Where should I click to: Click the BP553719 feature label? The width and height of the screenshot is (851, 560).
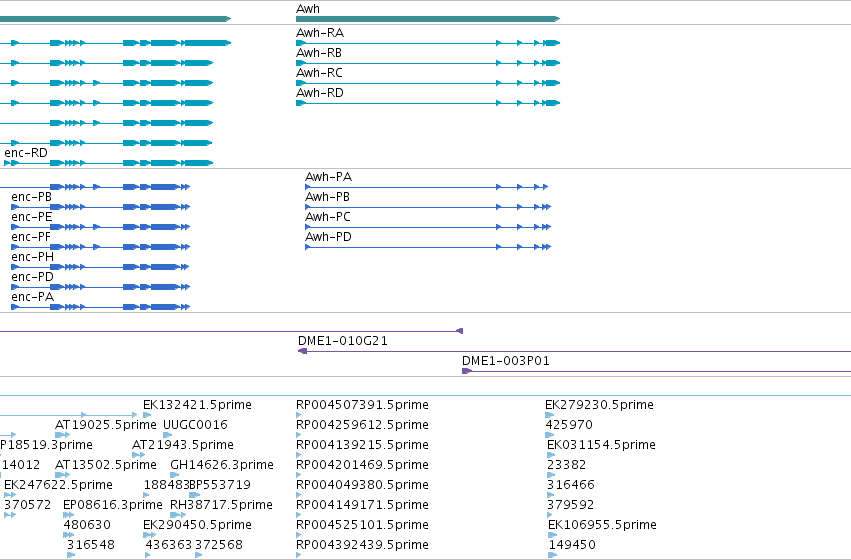point(220,485)
